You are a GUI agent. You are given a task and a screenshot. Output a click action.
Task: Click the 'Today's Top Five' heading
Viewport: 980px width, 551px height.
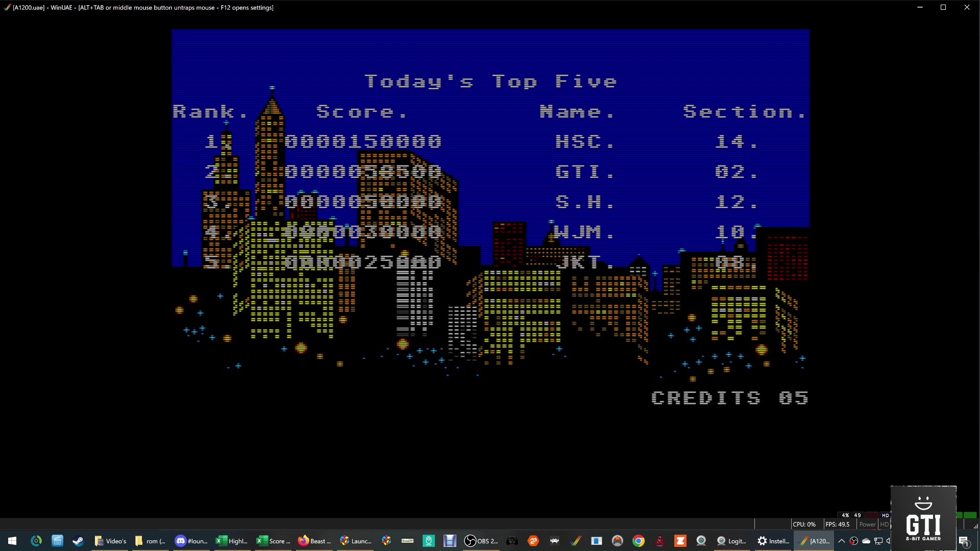pyautogui.click(x=491, y=82)
